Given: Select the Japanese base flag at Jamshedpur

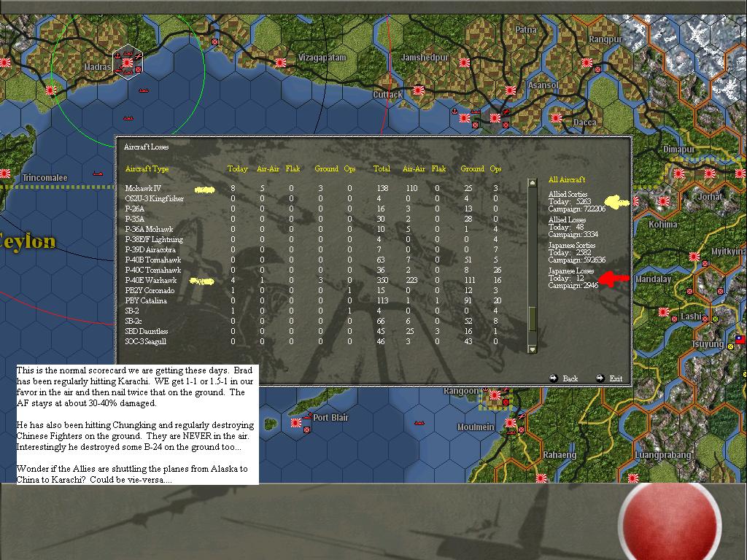Looking at the screenshot, I should [x=465, y=63].
